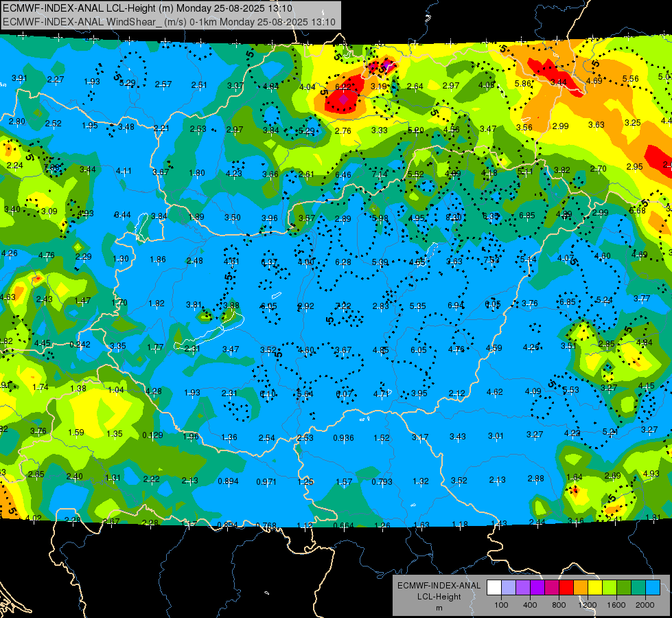Click the wind shear value '3.82'
This screenshot has height=618, width=672.
(561, 170)
